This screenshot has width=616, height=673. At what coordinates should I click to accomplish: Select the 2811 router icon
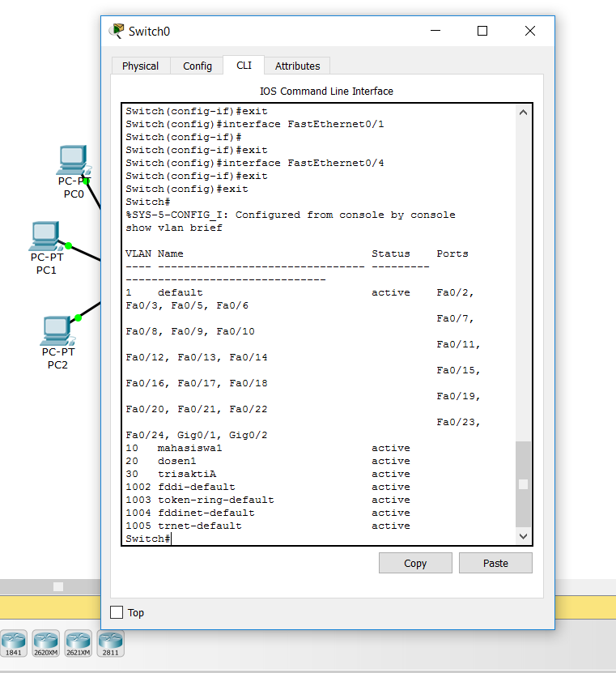111,643
